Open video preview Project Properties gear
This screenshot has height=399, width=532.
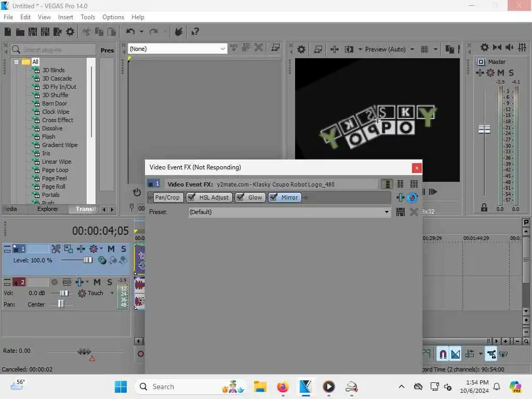click(x=301, y=49)
